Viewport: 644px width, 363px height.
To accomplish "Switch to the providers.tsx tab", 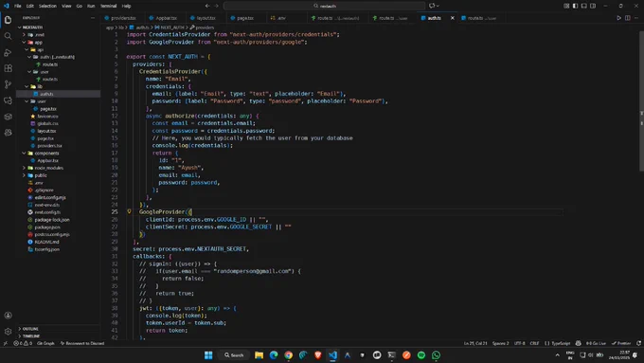I will [123, 18].
